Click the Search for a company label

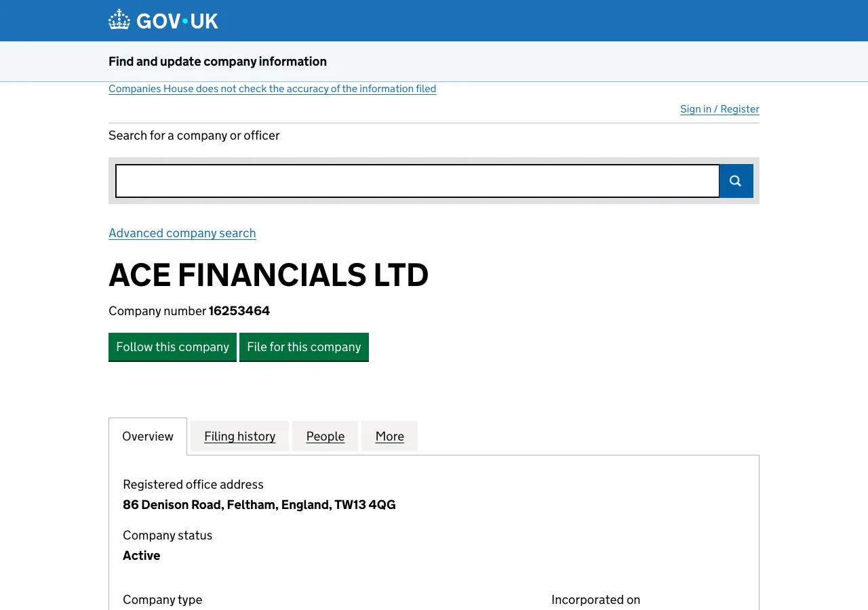coord(194,135)
